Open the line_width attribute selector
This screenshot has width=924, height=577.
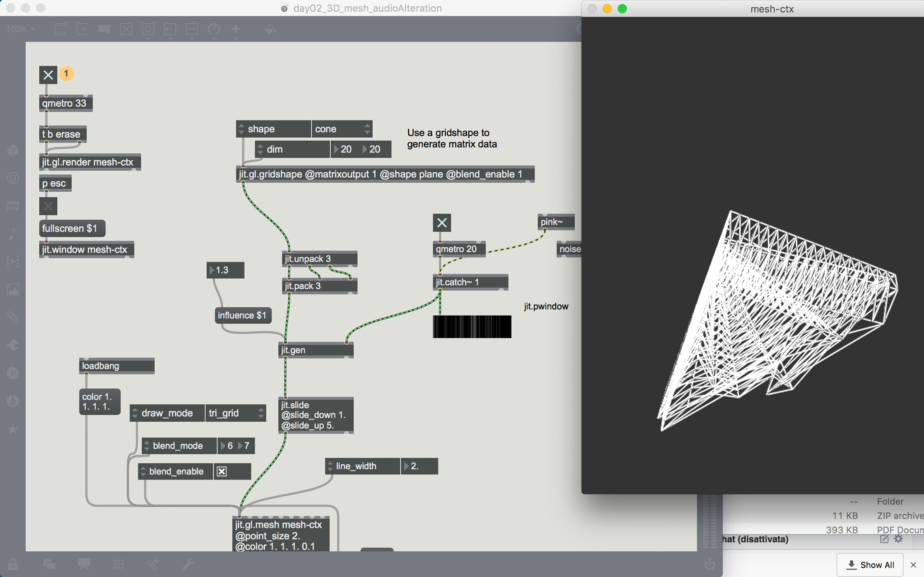363,466
